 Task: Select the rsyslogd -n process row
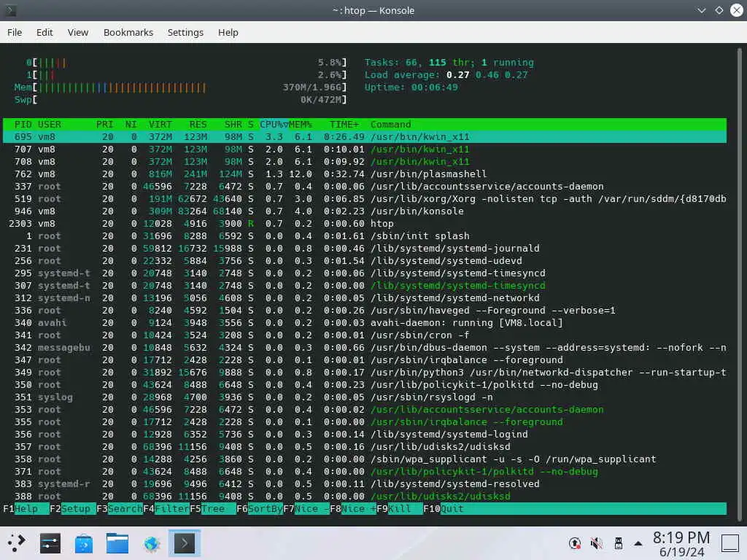365,397
